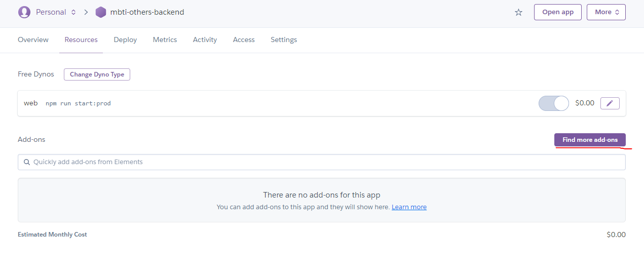The image size is (644, 270).
Task: Click the pencil edit icon for web dyno
Action: [x=610, y=103]
